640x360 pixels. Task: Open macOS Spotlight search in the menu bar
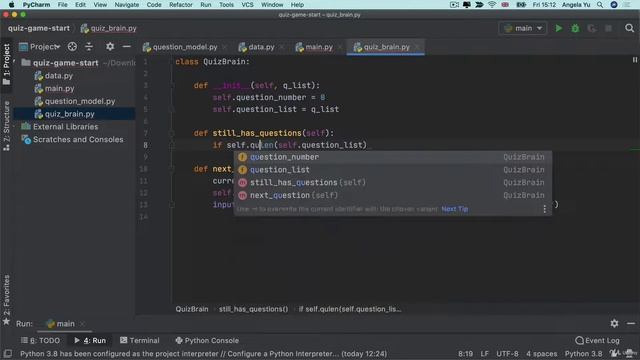[600, 4]
